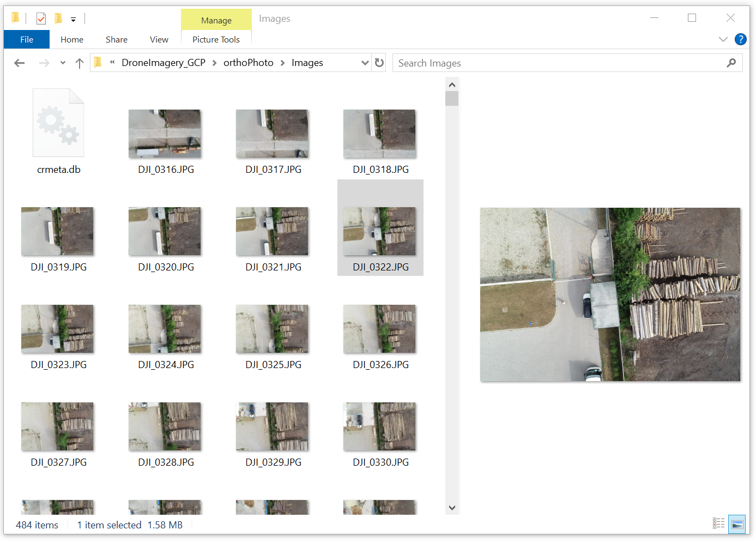The image size is (756, 542).
Task: Click the "484 items" status text
Action: [37, 525]
